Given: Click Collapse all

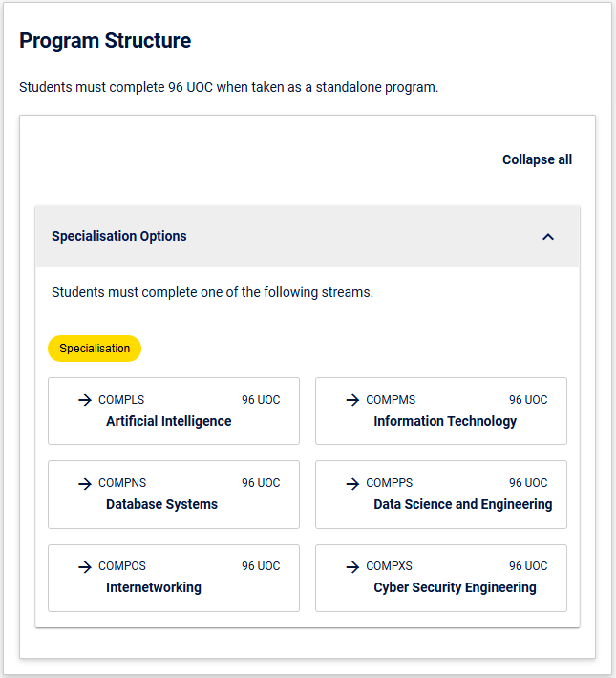Looking at the screenshot, I should [x=537, y=159].
